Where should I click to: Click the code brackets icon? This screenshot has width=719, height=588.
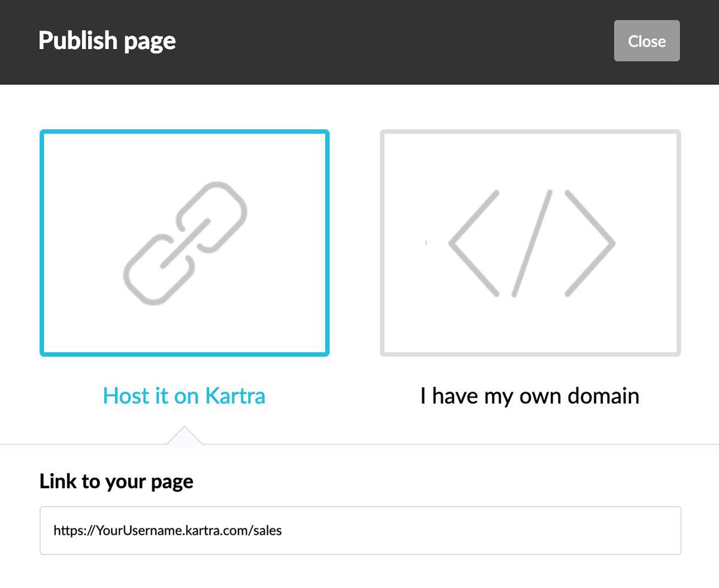[531, 243]
